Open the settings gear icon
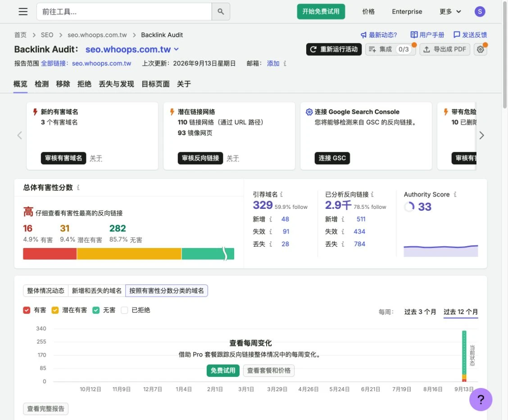Viewport: 508px width, 420px height. [480, 49]
